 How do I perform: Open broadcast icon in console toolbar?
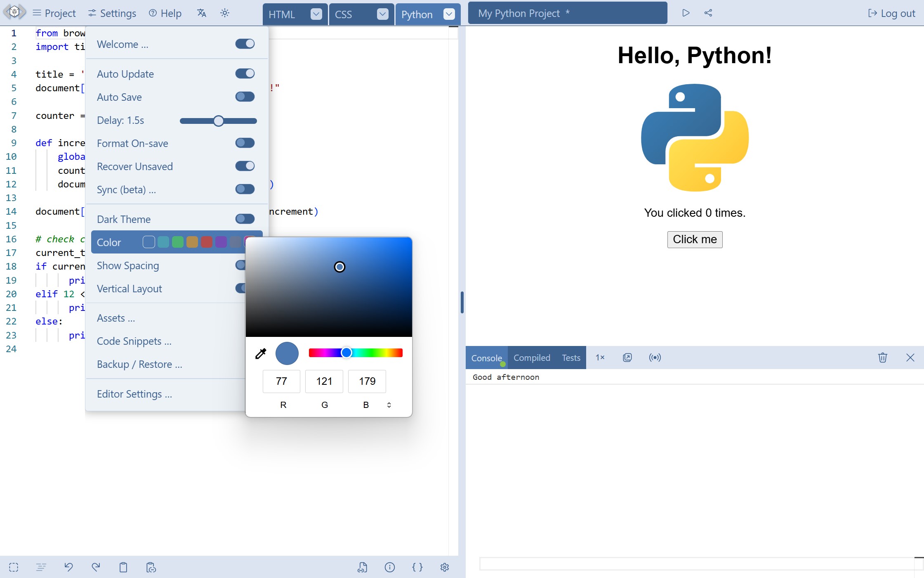click(655, 358)
